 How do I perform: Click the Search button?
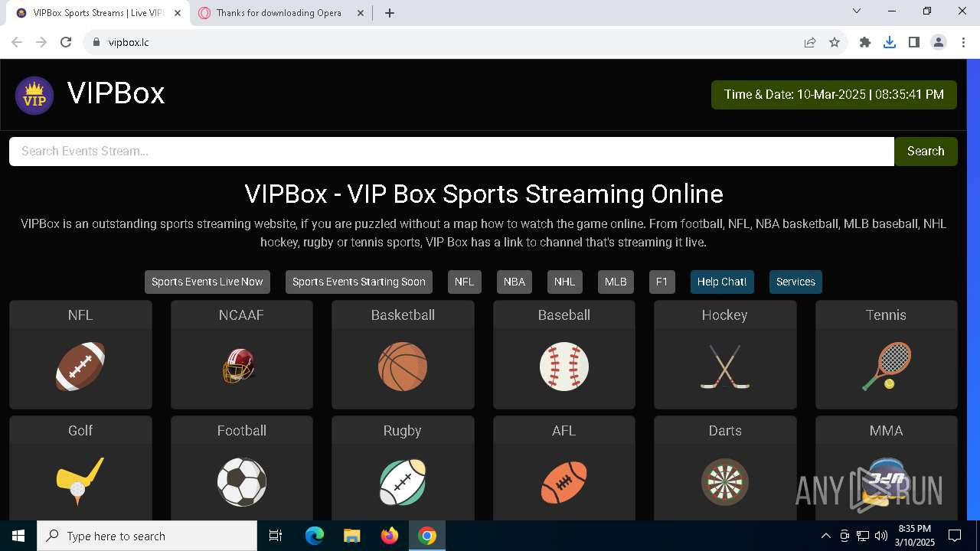[x=926, y=152]
